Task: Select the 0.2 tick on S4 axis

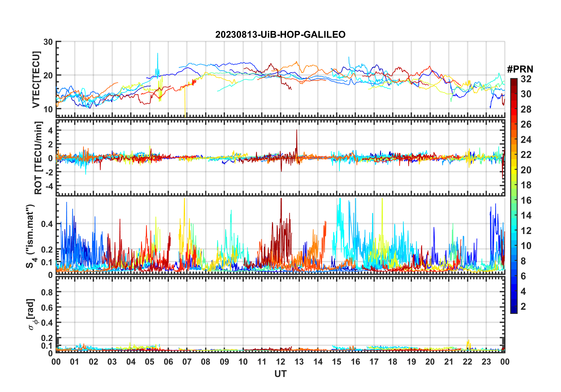Action: click(x=47, y=249)
